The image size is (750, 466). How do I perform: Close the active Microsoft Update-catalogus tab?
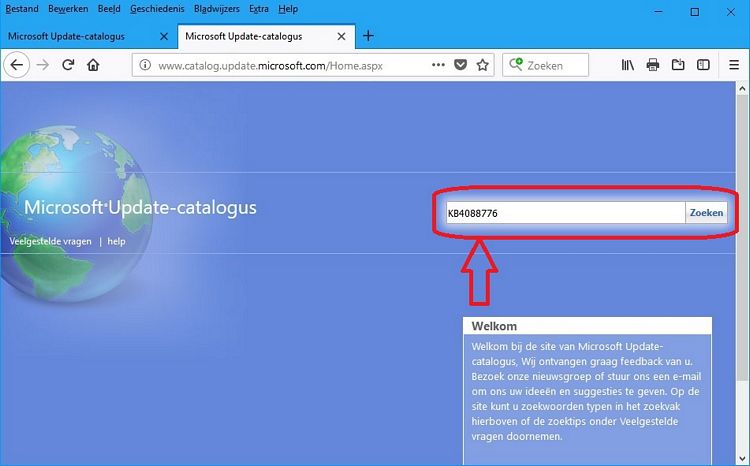pyautogui.click(x=341, y=36)
